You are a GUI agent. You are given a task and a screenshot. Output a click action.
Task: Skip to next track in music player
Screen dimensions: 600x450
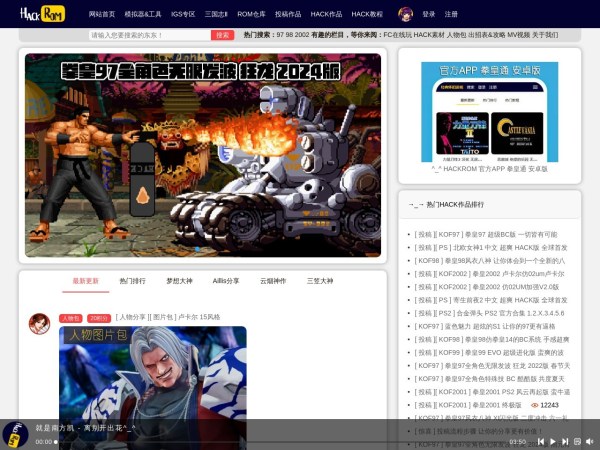[x=565, y=441]
